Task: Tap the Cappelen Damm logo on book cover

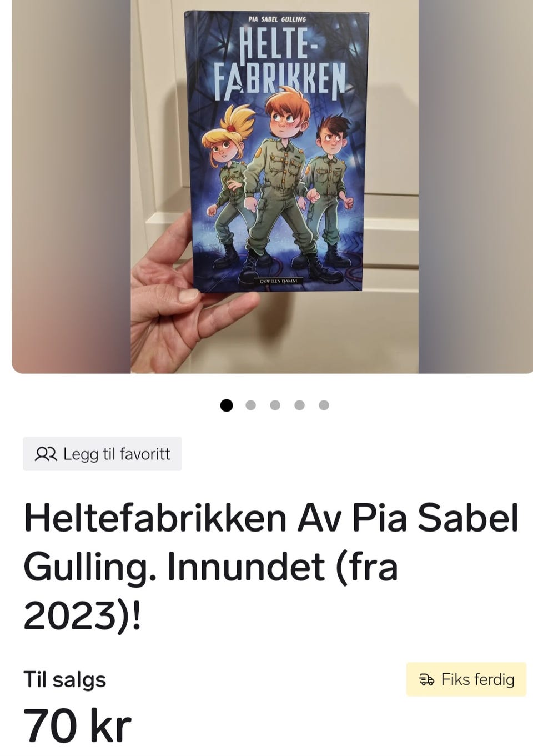Action: (279, 281)
